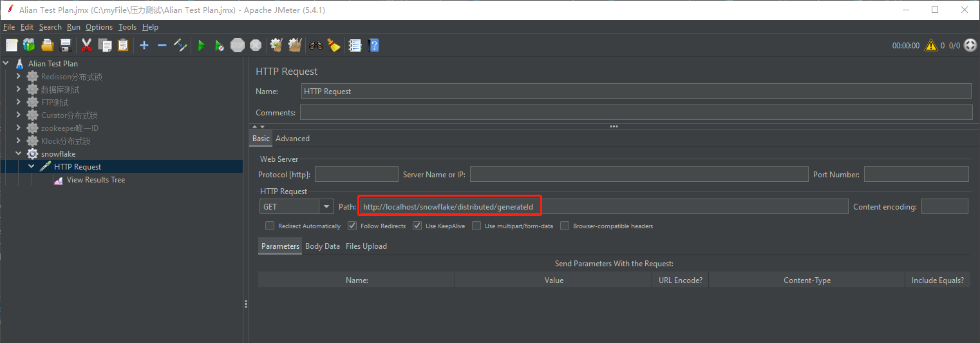Open the Tools menu

127,27
